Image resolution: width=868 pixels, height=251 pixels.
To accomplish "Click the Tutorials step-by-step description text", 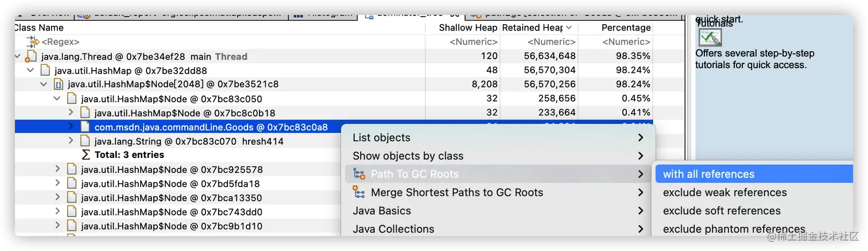I will point(754,59).
